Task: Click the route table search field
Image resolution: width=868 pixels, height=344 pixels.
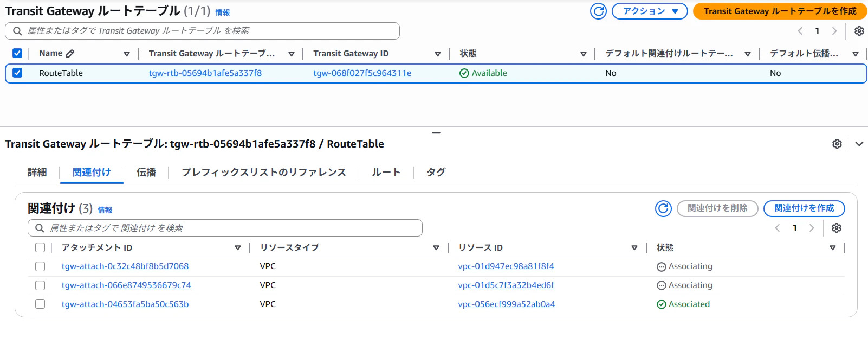Action: (x=202, y=31)
